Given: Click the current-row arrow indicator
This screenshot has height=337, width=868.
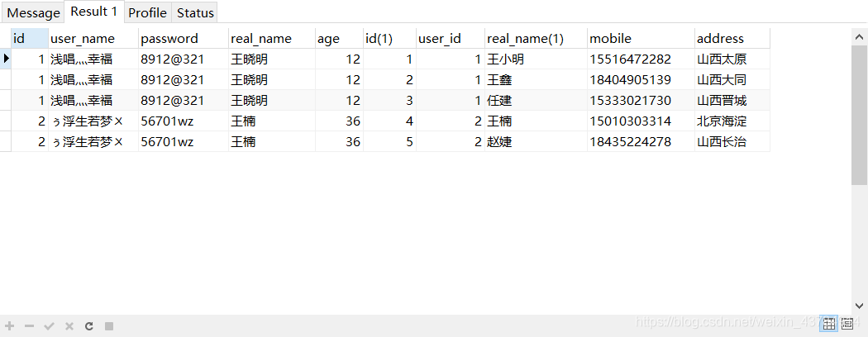Looking at the screenshot, I should [x=6, y=59].
